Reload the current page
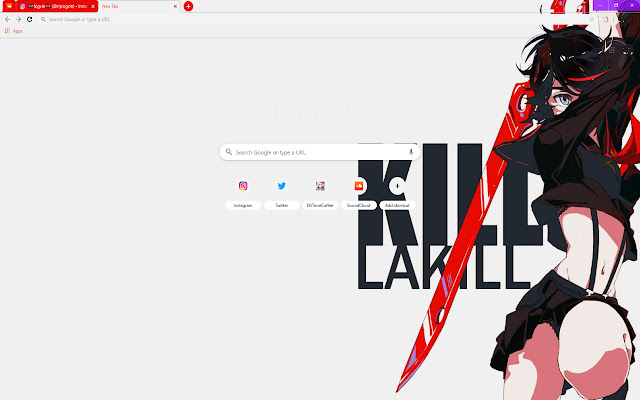This screenshot has width=640, height=400. (x=29, y=19)
